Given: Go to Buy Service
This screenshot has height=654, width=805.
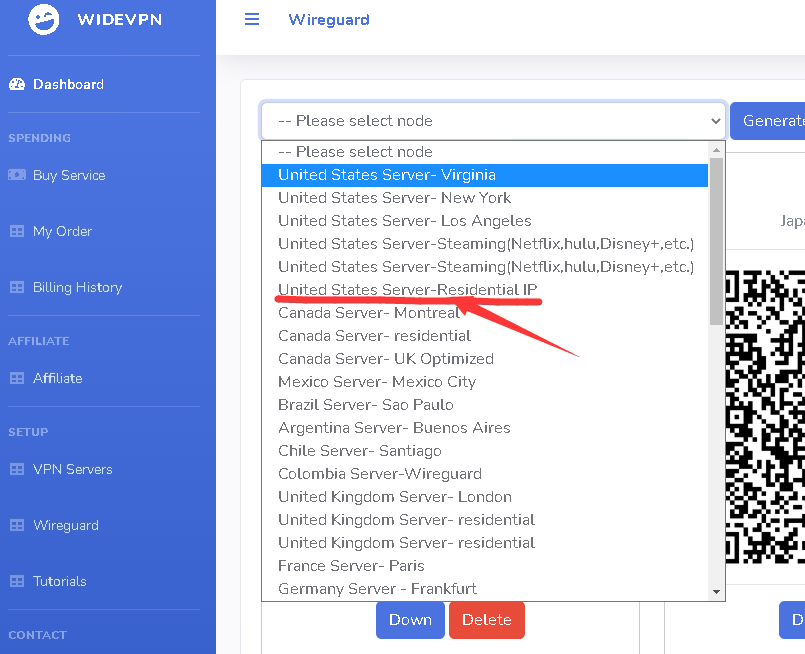Looking at the screenshot, I should click(69, 175).
